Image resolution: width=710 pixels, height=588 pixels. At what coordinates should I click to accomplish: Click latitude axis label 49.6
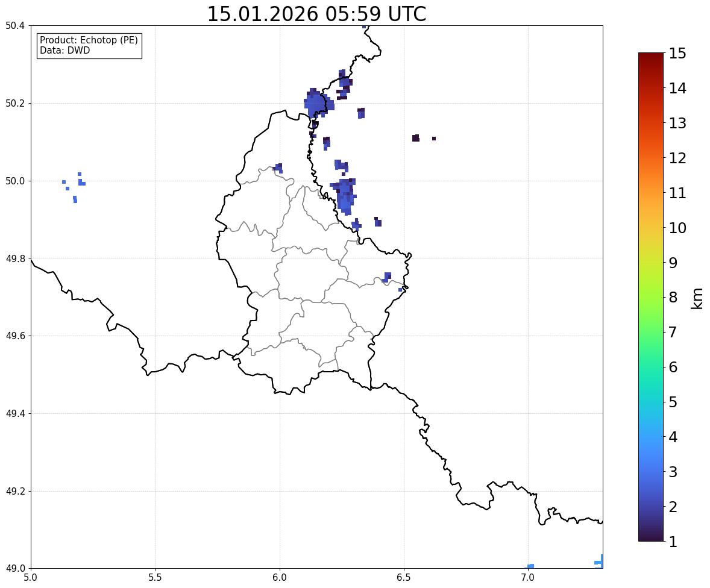point(15,336)
